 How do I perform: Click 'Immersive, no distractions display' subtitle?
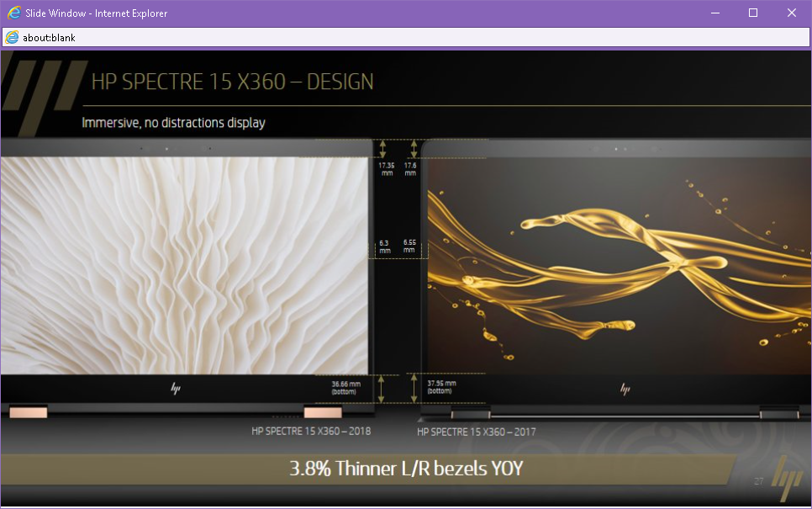[x=173, y=123]
